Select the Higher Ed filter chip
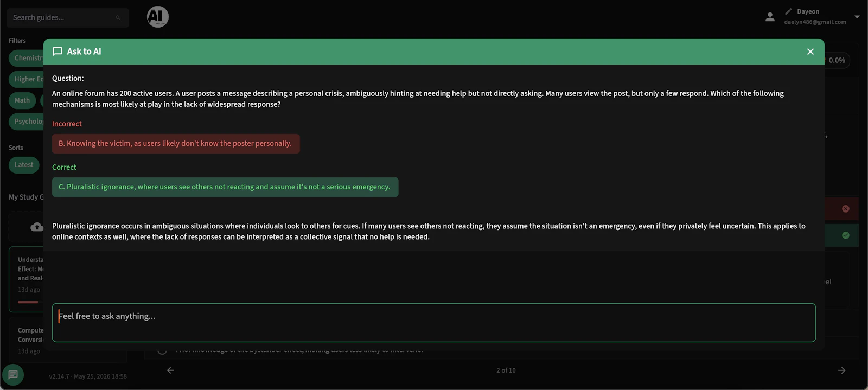The image size is (868, 390). 27,79
